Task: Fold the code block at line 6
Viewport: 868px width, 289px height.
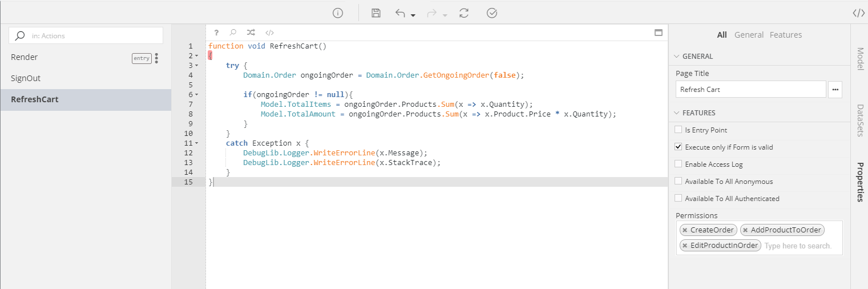Action: click(197, 94)
